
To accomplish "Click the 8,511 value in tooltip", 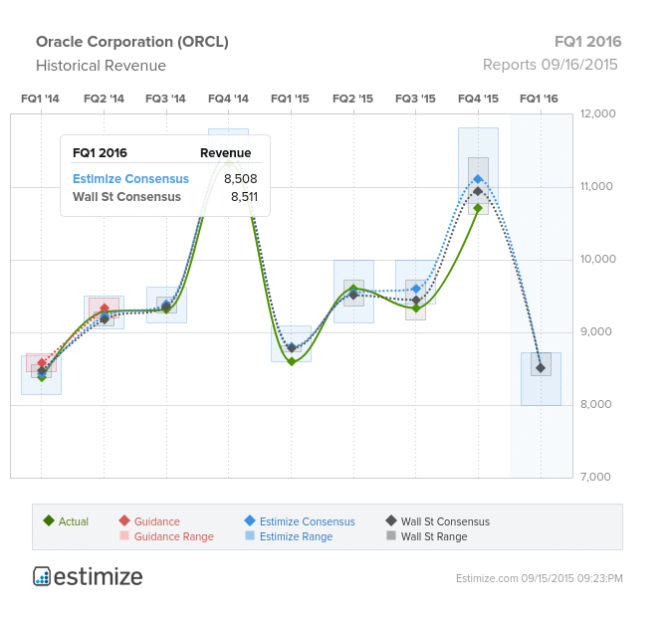I will click(x=244, y=197).
